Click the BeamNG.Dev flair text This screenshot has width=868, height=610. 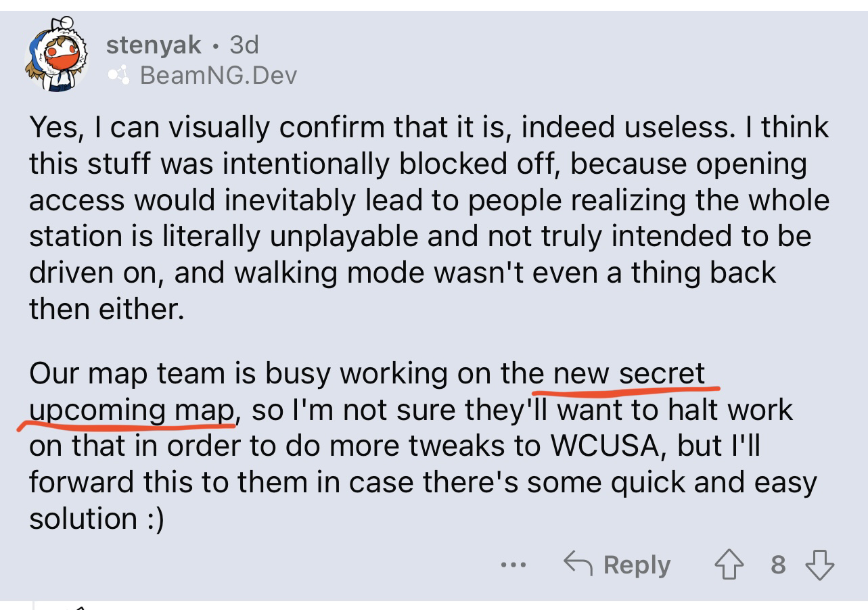coord(218,76)
